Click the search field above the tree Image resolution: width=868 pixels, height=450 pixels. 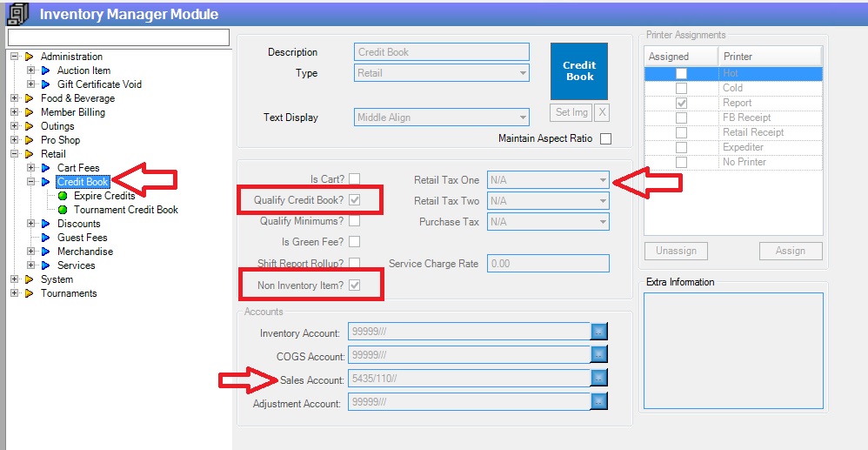point(118,37)
